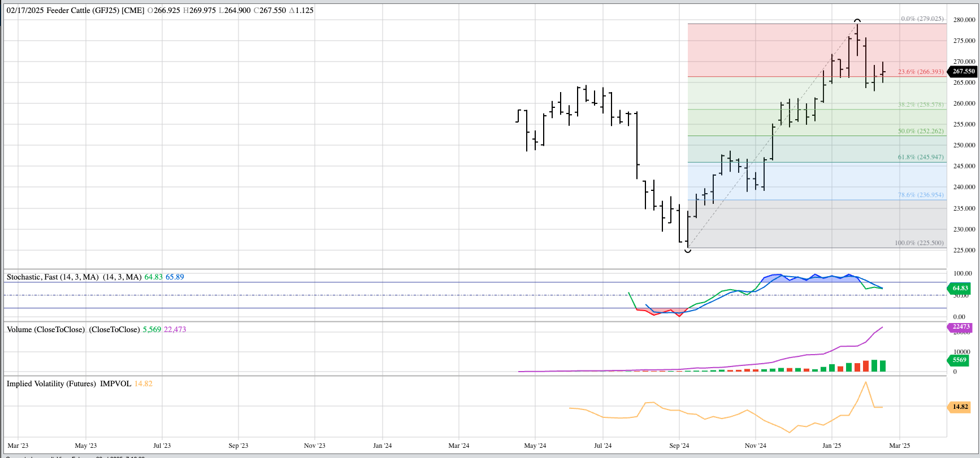This screenshot has width=980, height=458.
Task: Click the 100.0% (225.500) Fibonacci label
Action: (x=919, y=243)
